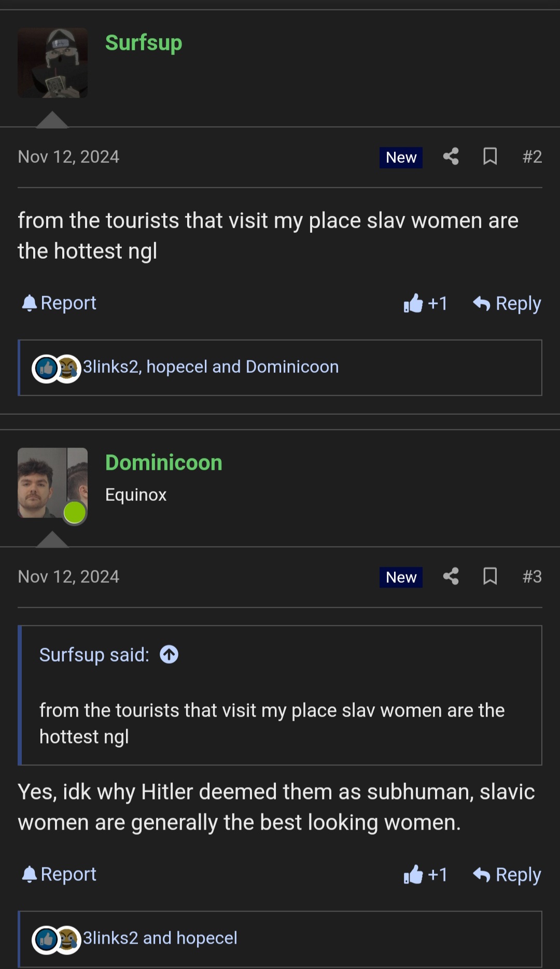Open the Nov 12, 2024 timestamp on post #2
The width and height of the screenshot is (560, 969).
click(x=68, y=157)
